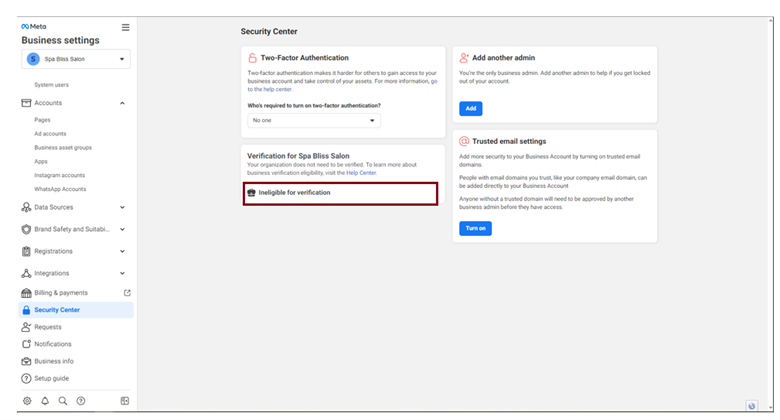The image size is (780, 420).
Task: Click the Meta logo
Action: (x=34, y=26)
